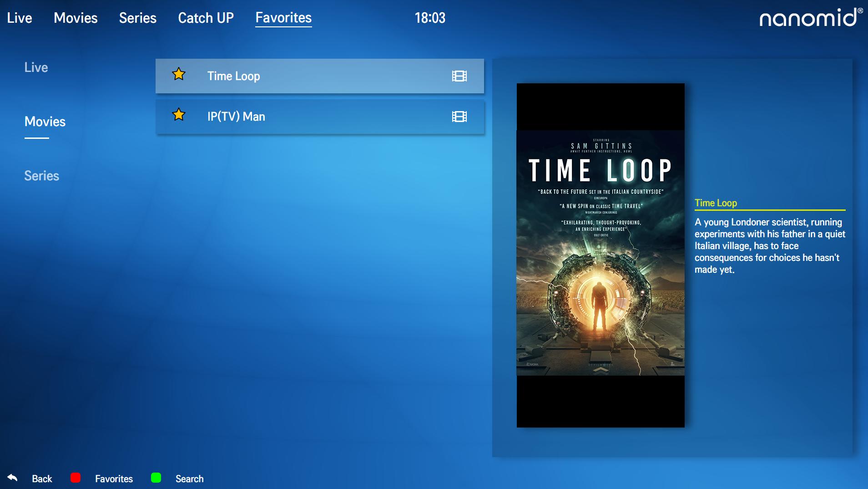Click the Back label in bottom bar
Image resolution: width=868 pixels, height=489 pixels.
42,479
